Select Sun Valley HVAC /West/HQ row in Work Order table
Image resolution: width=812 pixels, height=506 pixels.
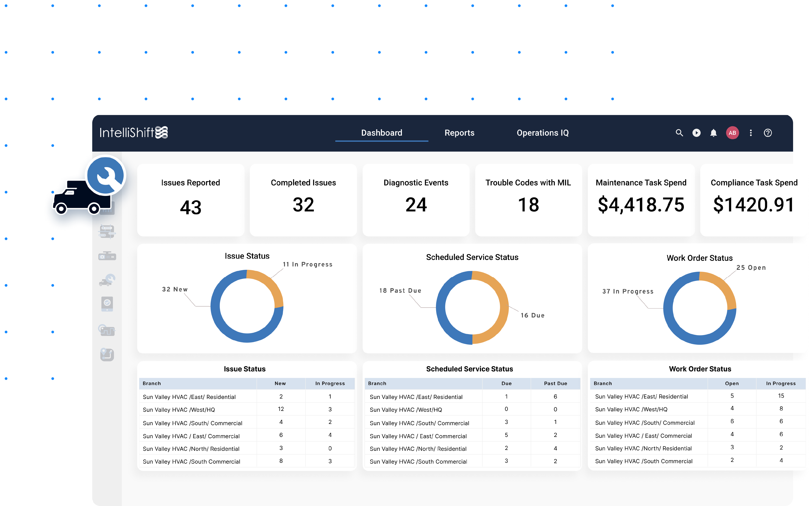tap(631, 409)
